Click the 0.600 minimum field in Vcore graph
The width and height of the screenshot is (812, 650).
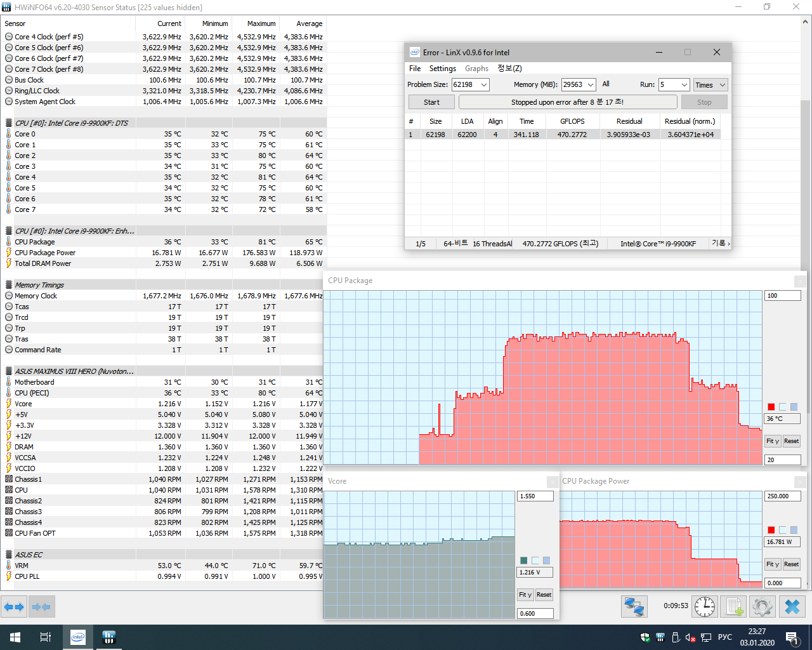point(535,614)
